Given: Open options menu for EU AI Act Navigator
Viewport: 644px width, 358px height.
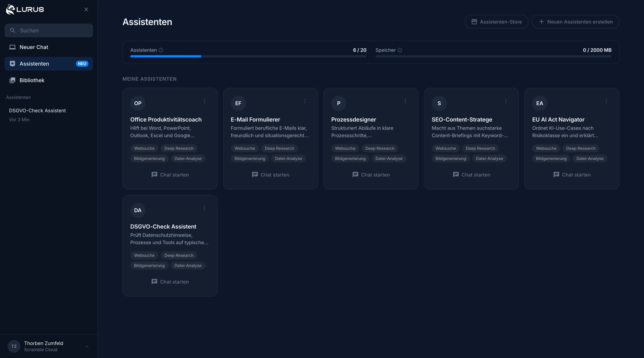Looking at the screenshot, I should 606,101.
